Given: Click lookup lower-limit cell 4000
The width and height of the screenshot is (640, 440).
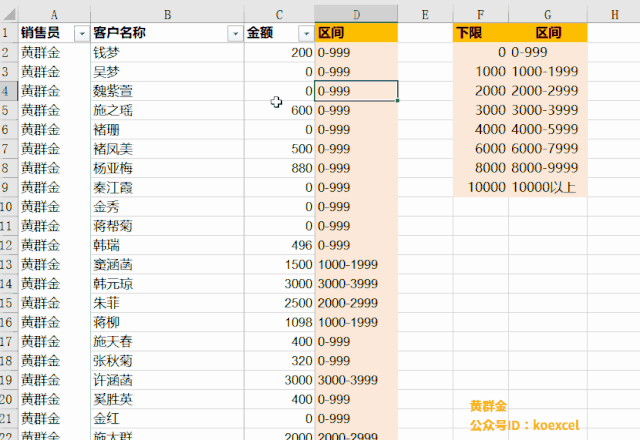Looking at the screenshot, I should (481, 129).
